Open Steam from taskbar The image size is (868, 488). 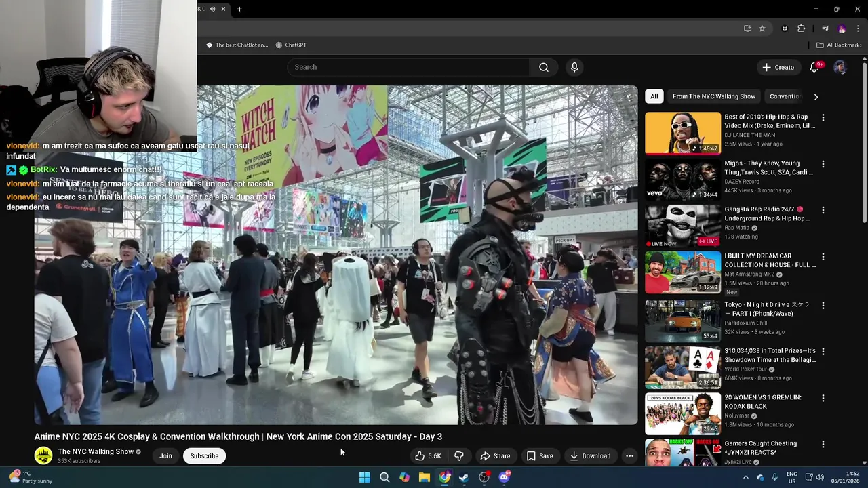[x=464, y=477]
